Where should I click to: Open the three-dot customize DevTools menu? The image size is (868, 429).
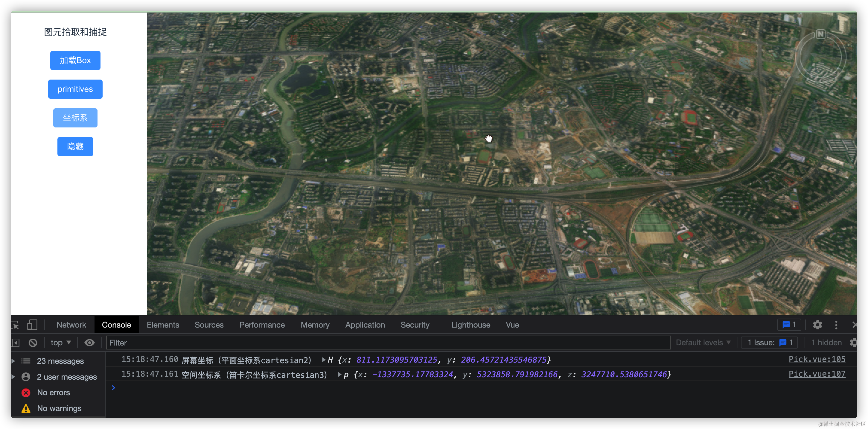[836, 325]
